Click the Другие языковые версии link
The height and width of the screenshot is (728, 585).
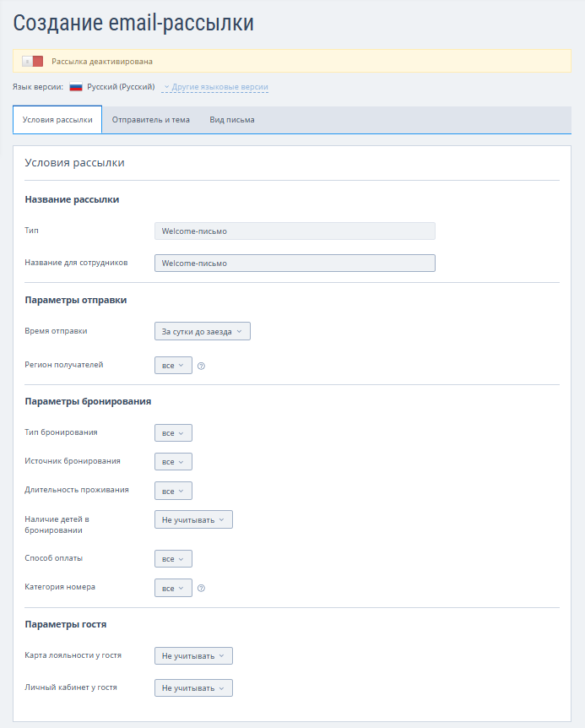pos(219,87)
